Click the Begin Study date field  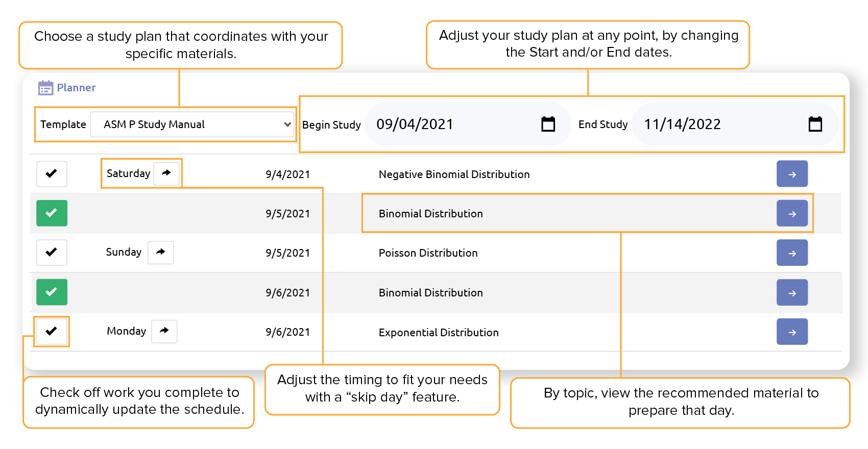point(454,124)
